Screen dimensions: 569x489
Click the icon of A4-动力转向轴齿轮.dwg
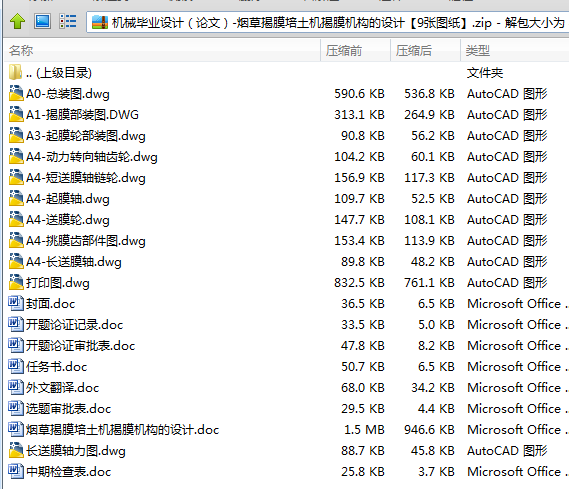(x=16, y=156)
